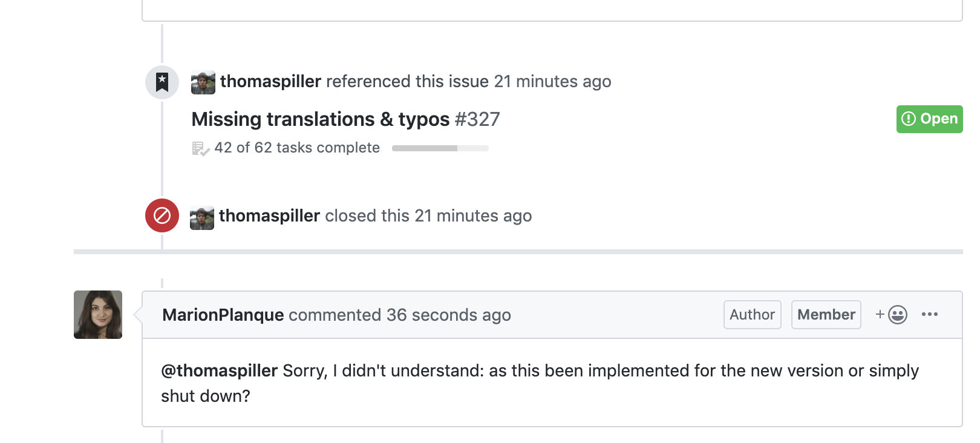Click the referenced issue bookmark icon
The width and height of the screenshot is (980, 443).
pos(162,82)
